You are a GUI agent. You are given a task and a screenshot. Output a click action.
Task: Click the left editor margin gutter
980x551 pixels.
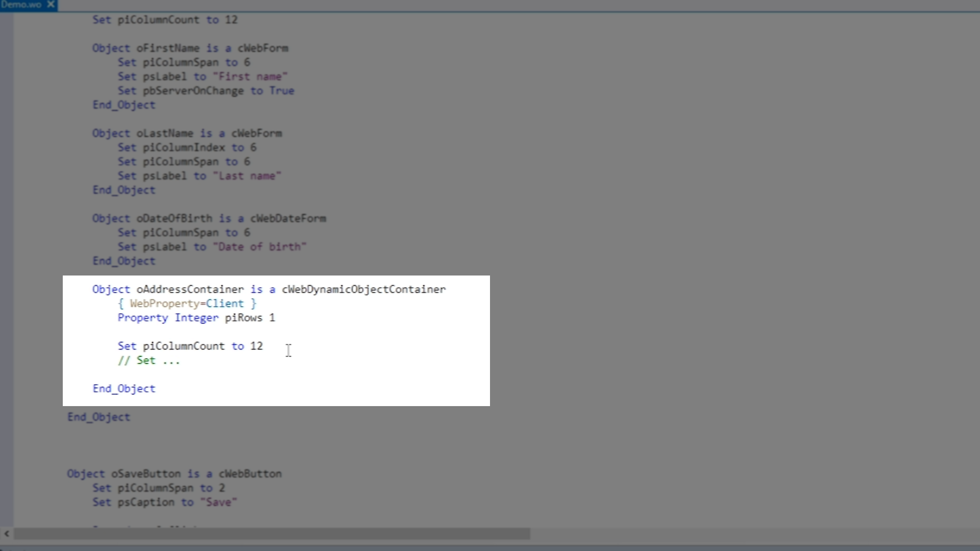tap(7, 255)
